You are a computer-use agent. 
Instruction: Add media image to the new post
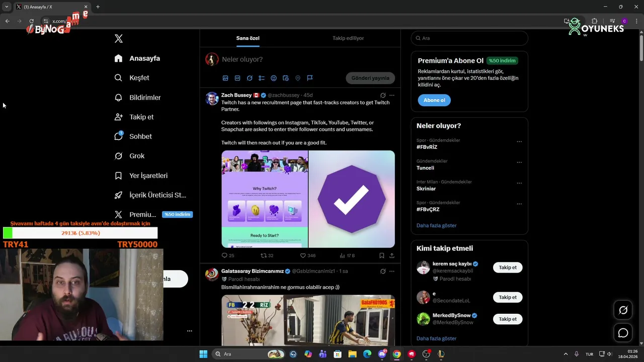coord(225,78)
